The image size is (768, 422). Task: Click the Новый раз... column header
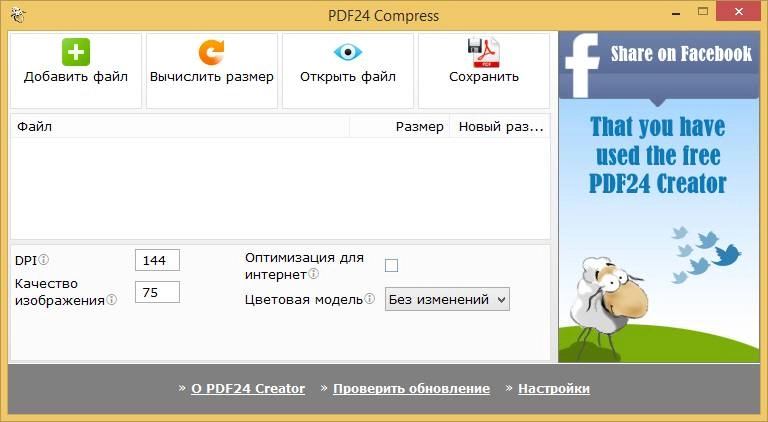point(500,126)
